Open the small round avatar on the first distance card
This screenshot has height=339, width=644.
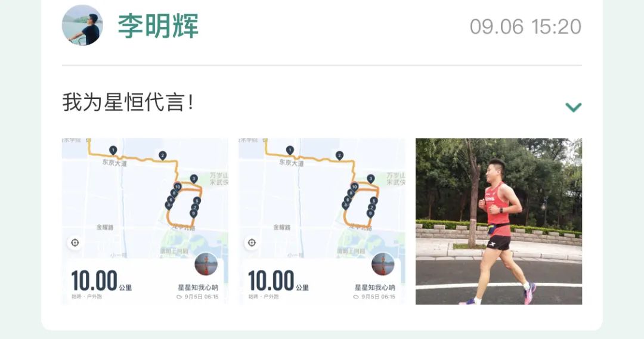(x=206, y=264)
